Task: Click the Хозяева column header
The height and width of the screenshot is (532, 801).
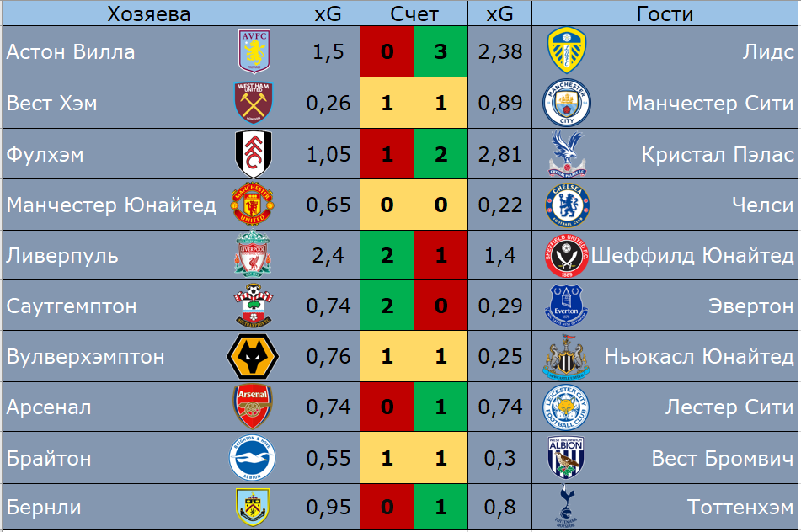Action: 148,13
